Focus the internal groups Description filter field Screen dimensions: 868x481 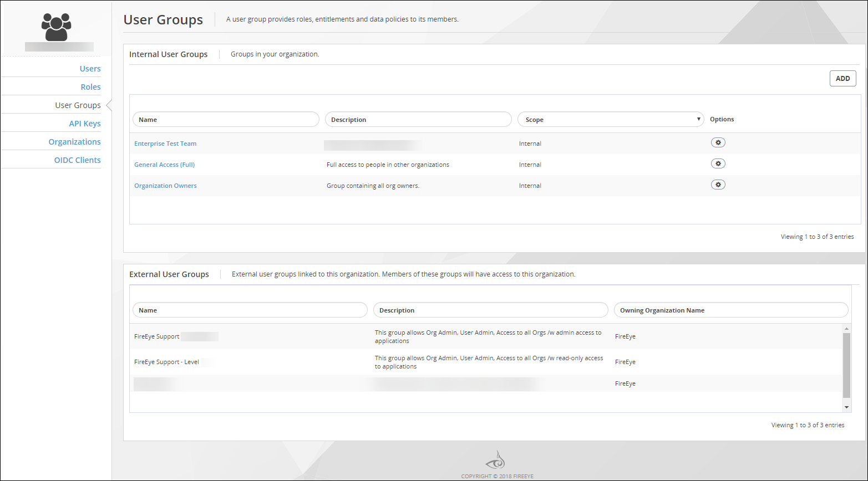[418, 119]
